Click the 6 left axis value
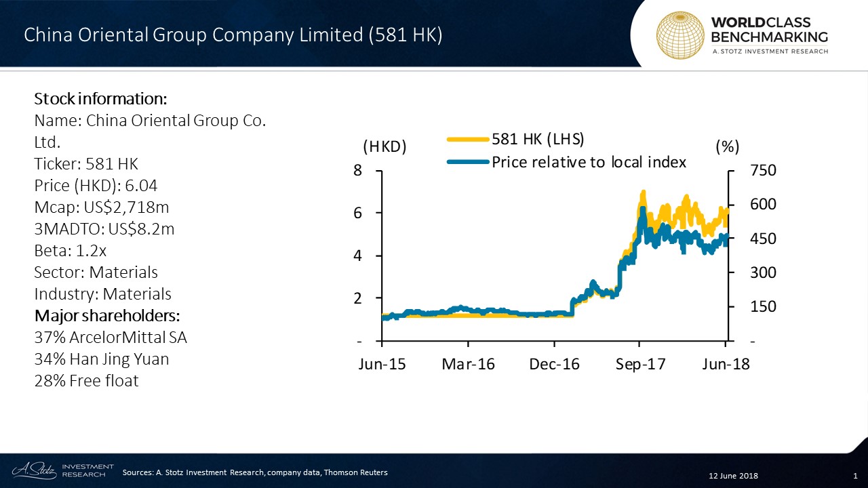 (358, 213)
